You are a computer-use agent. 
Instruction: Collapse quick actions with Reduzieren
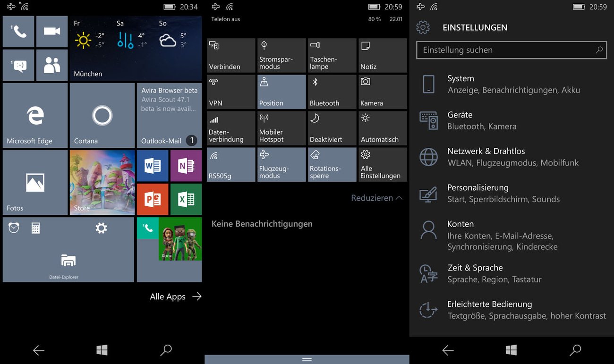376,198
